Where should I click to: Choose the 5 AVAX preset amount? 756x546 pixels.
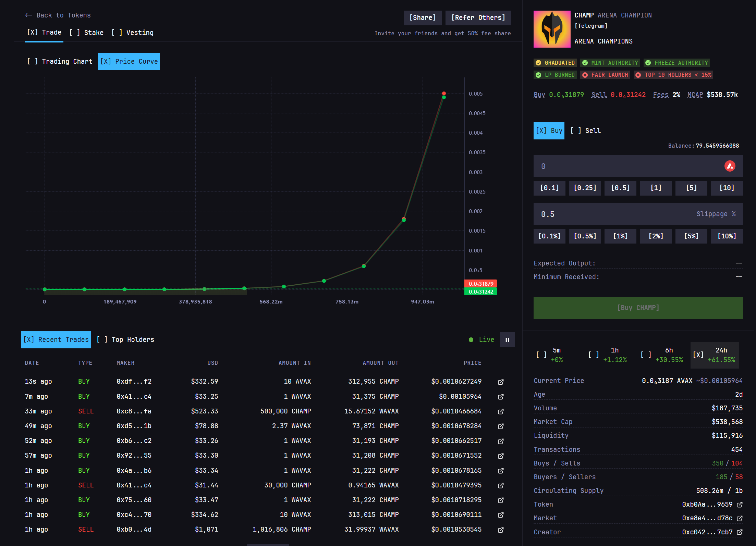point(691,188)
